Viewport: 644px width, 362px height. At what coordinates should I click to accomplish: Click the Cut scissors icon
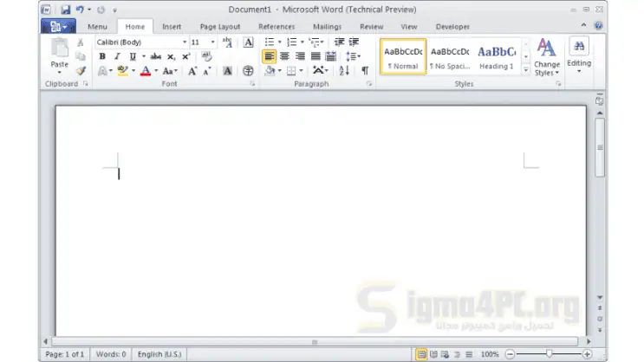(x=81, y=42)
